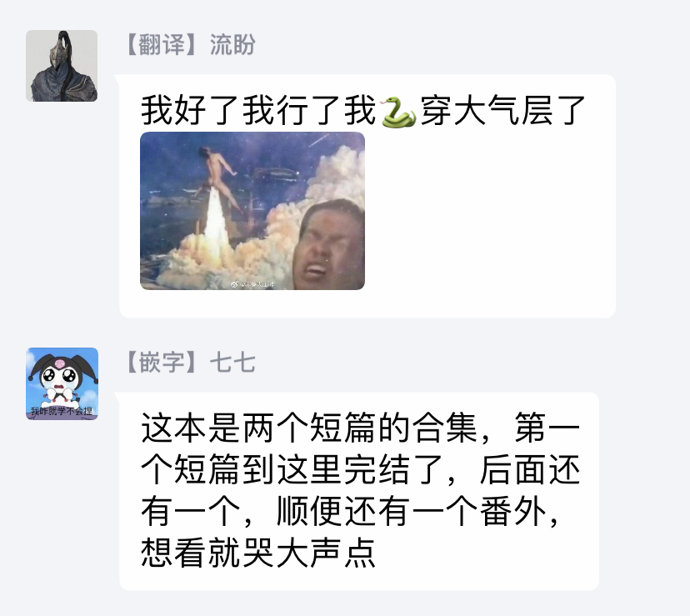Select the 【嵌字】 role tag
690x616 pixels.
(162, 363)
